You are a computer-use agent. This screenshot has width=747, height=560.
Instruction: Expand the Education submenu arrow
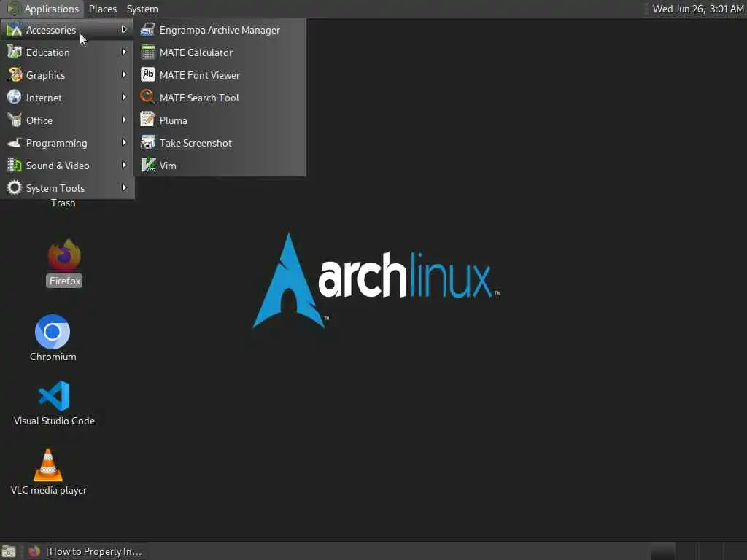[124, 52]
